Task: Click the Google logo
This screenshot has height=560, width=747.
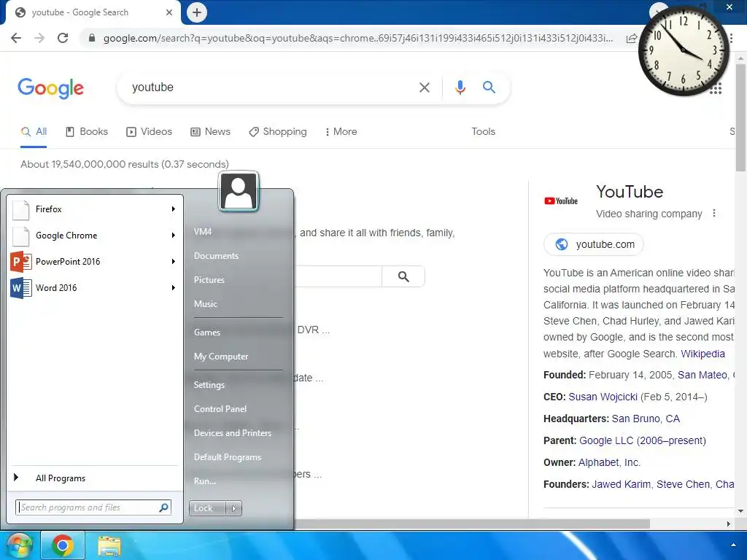Action: point(50,88)
